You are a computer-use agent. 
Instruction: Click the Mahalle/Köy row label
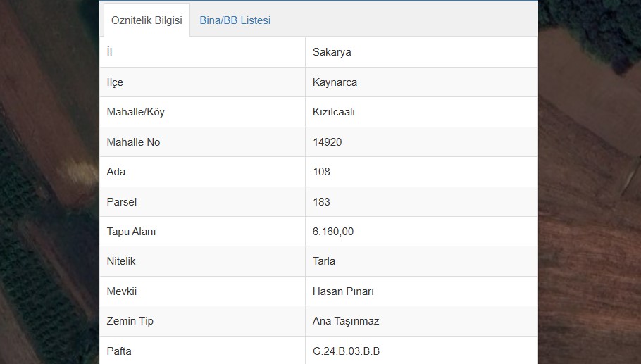[135, 112]
